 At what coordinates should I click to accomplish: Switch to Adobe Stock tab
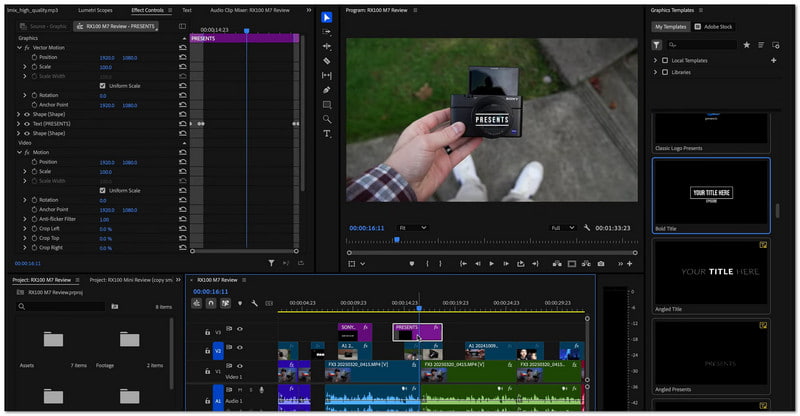(x=713, y=27)
